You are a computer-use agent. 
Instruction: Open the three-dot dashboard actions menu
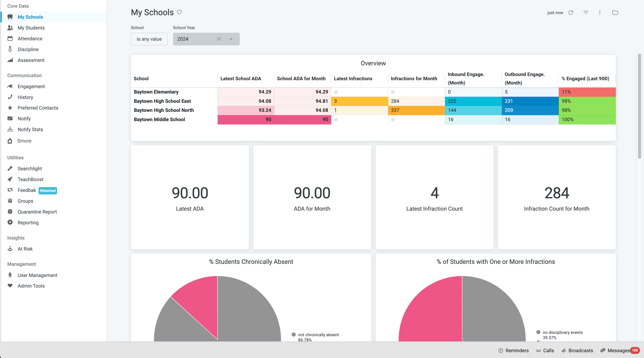(x=600, y=13)
